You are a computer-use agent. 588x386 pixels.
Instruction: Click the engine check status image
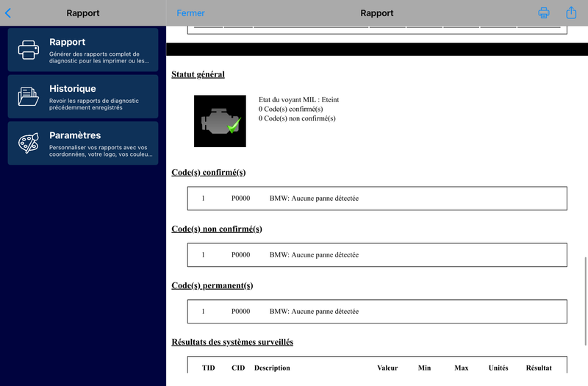(x=220, y=121)
